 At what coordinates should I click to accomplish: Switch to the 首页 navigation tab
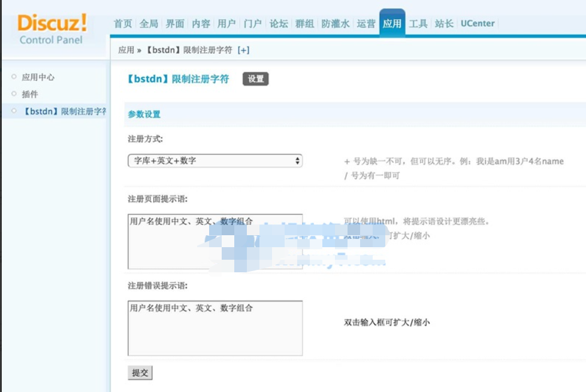[122, 23]
